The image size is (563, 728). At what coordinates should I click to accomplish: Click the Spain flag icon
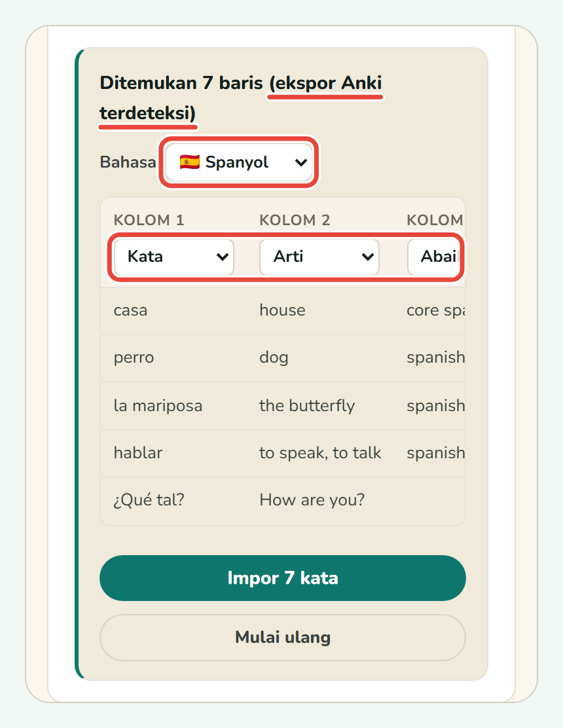click(x=189, y=162)
